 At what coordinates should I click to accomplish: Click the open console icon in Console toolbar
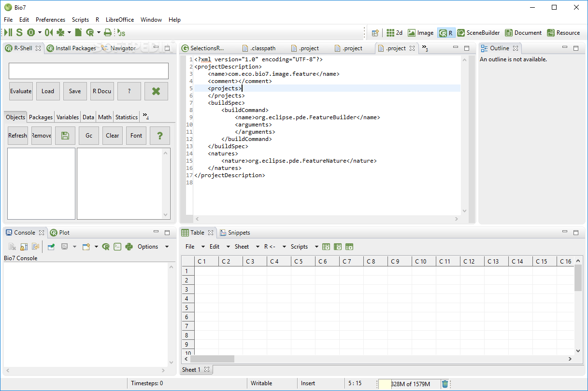[x=86, y=247]
